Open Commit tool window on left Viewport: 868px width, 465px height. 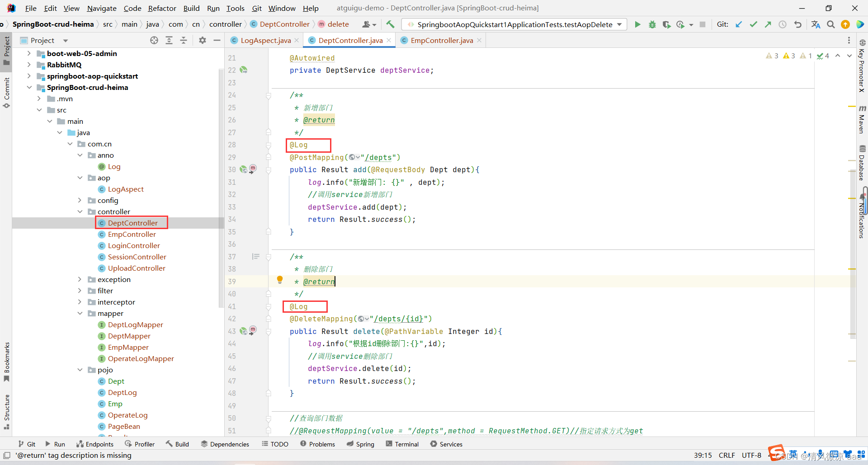point(6,93)
